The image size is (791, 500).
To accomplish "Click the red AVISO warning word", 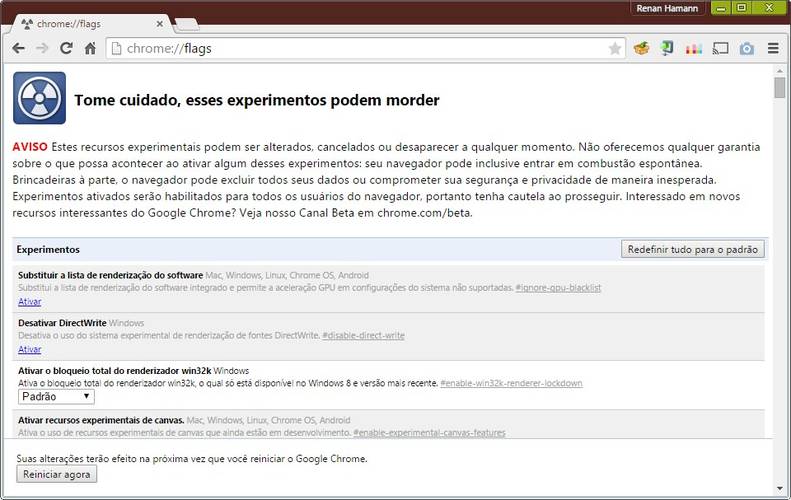I will click(30, 147).
